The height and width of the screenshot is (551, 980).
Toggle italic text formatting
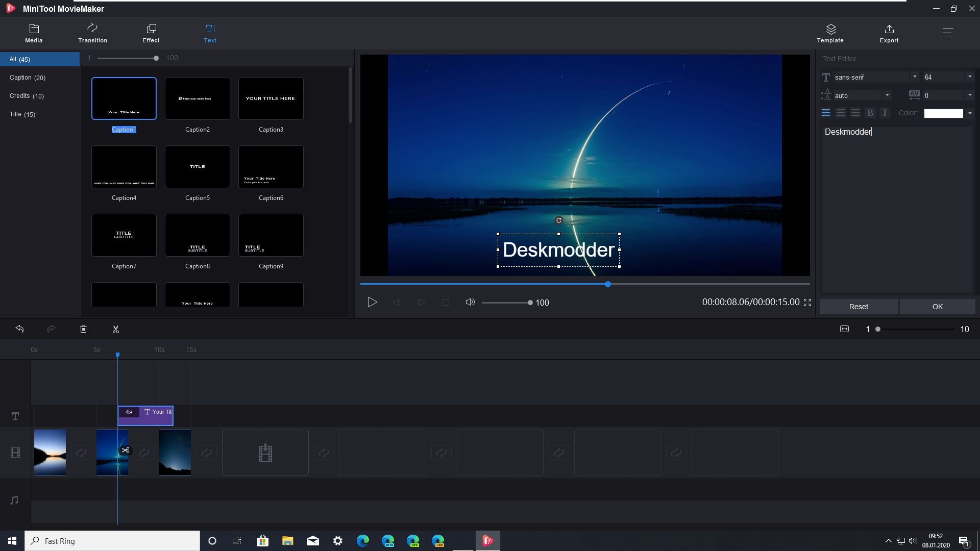[x=885, y=113]
